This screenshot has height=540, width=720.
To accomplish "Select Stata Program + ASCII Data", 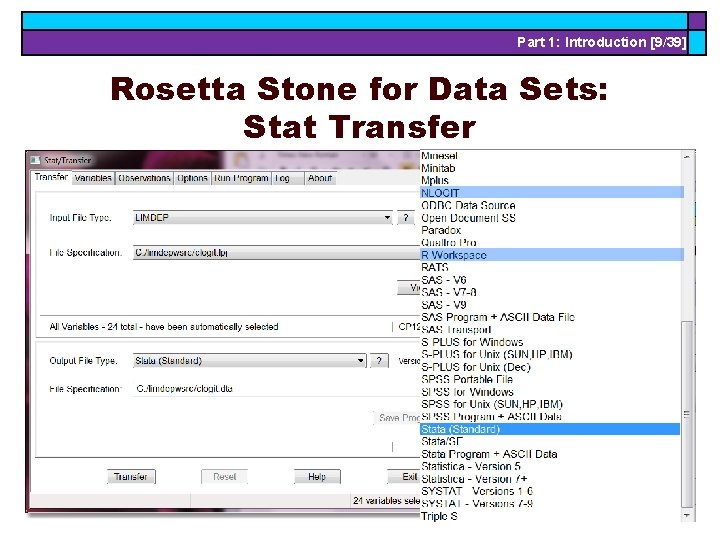I will [551, 454].
